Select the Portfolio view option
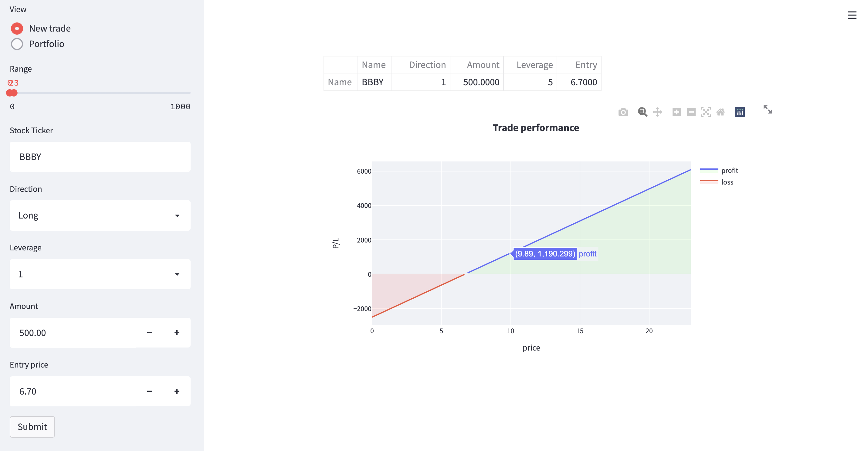 (x=17, y=44)
